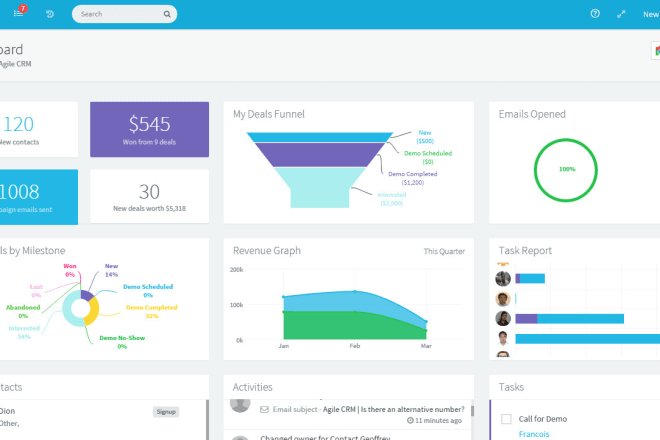Click the third user avatar in Task Report

click(503, 318)
